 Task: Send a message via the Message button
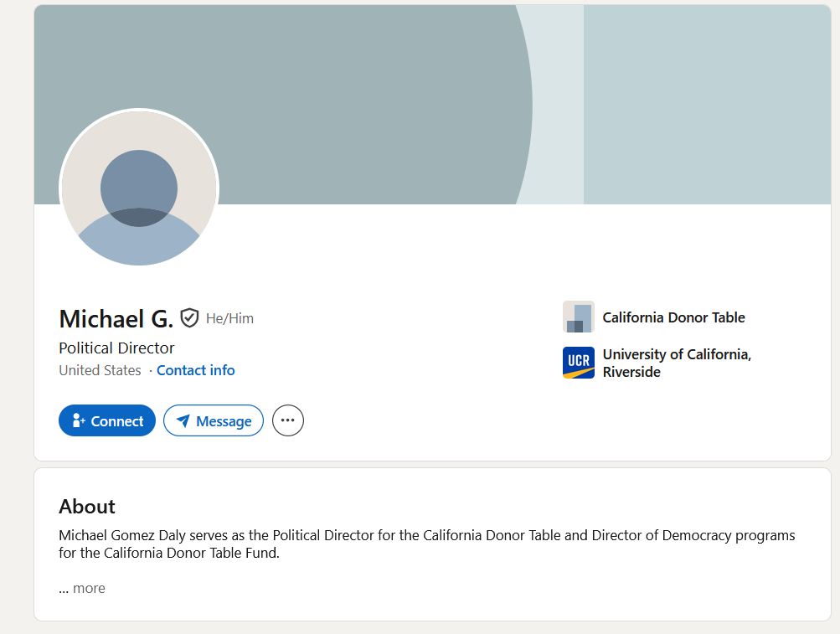click(x=214, y=420)
